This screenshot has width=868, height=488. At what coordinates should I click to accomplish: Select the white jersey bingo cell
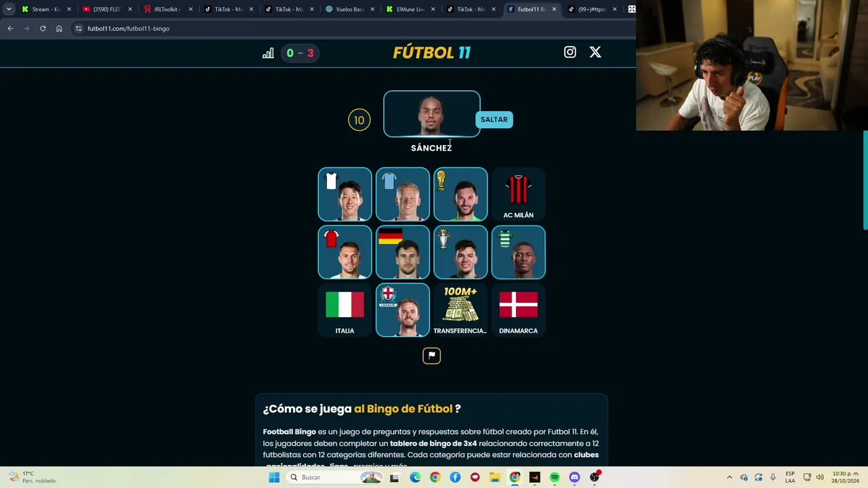[x=344, y=195]
